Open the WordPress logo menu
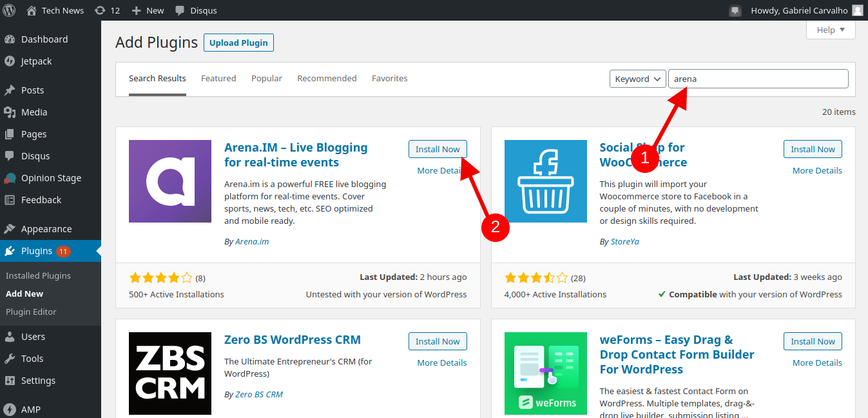This screenshot has width=868, height=418. coord(9,10)
